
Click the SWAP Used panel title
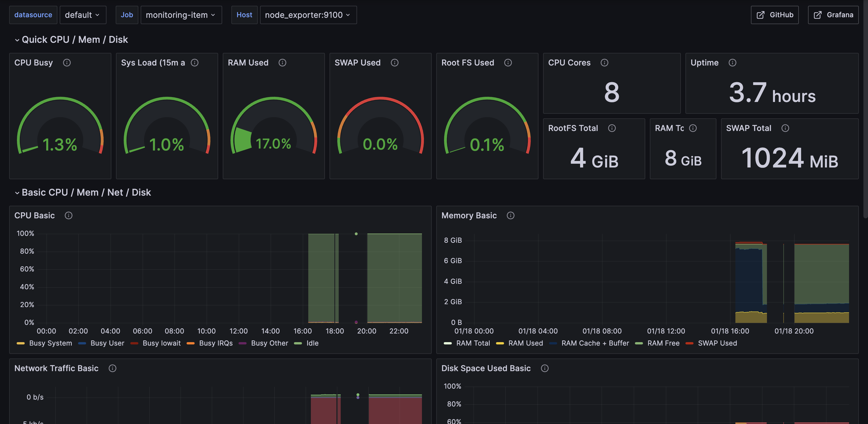point(358,63)
